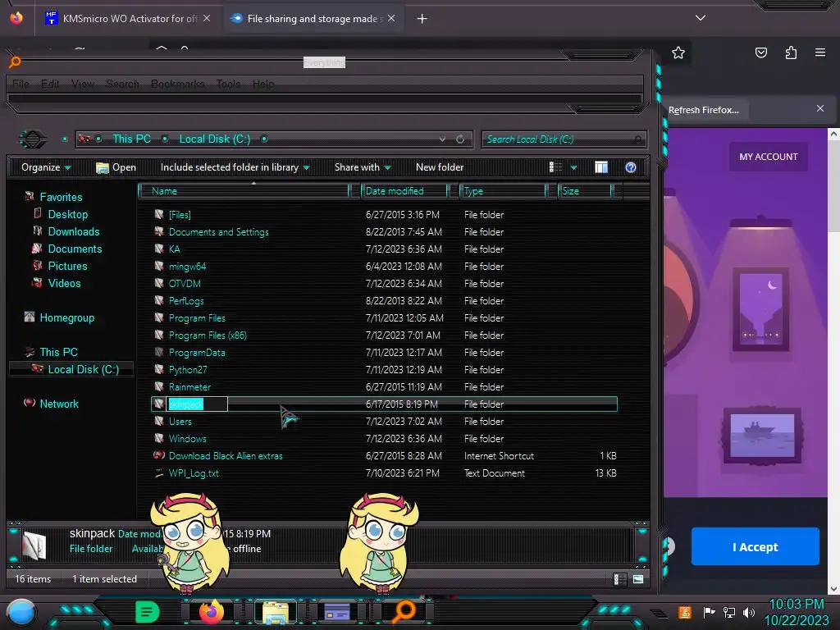Click the Firefox bookmark star icon
Image resolution: width=840 pixels, height=630 pixels.
pos(678,52)
